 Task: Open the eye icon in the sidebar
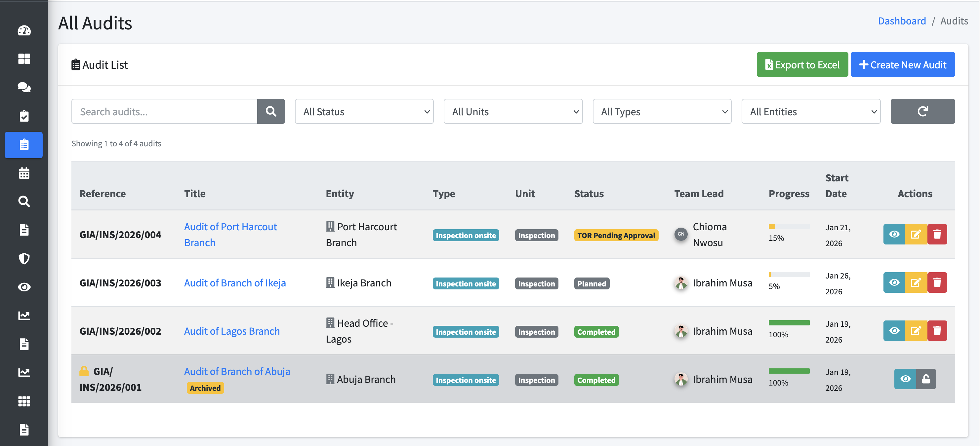pyautogui.click(x=23, y=287)
